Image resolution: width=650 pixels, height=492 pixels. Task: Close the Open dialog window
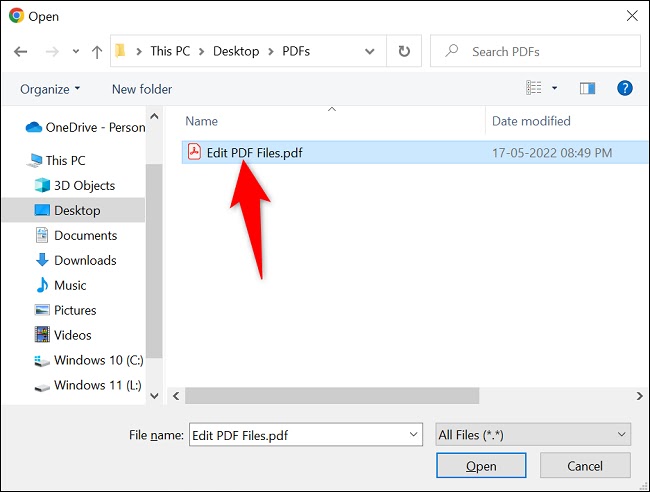point(632,16)
